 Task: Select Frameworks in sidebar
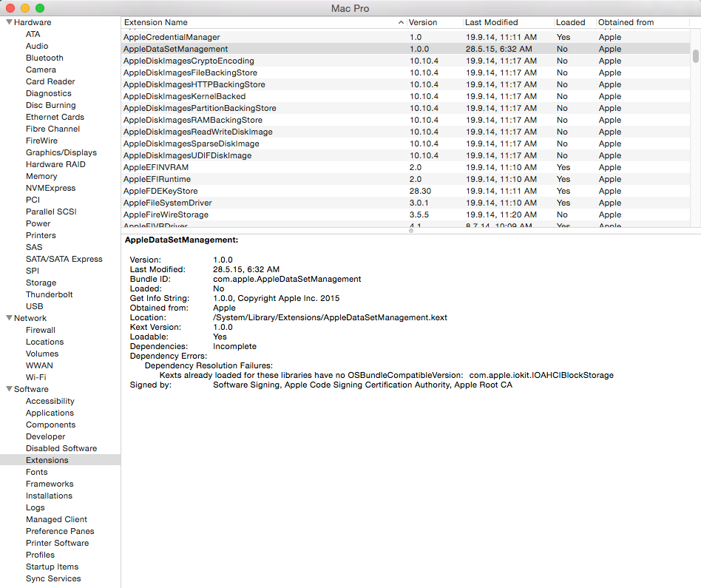50,484
